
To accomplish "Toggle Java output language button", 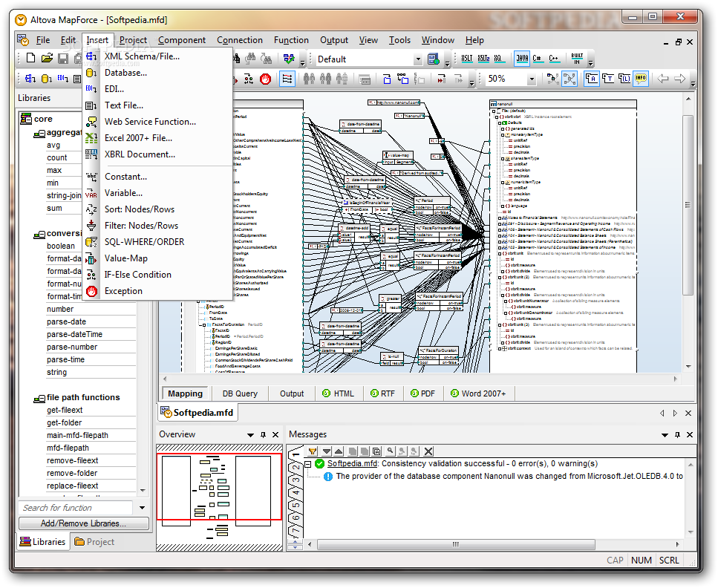I will coord(522,59).
